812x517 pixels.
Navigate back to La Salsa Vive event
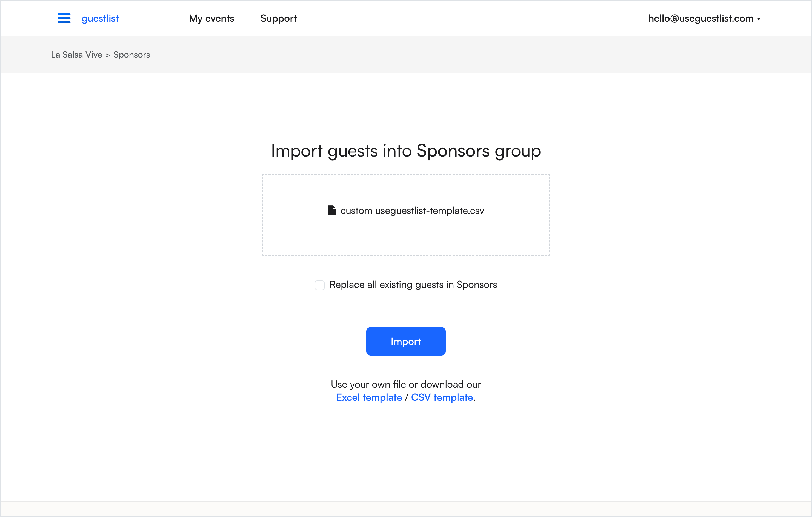pyautogui.click(x=76, y=54)
